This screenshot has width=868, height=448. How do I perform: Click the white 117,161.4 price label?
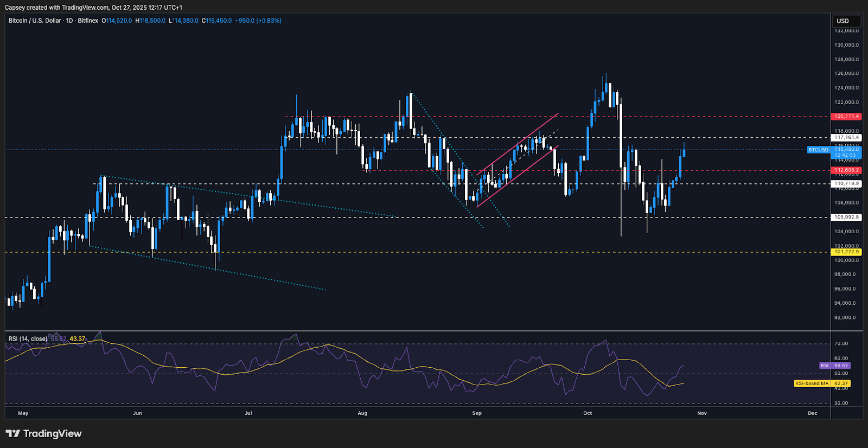click(846, 138)
